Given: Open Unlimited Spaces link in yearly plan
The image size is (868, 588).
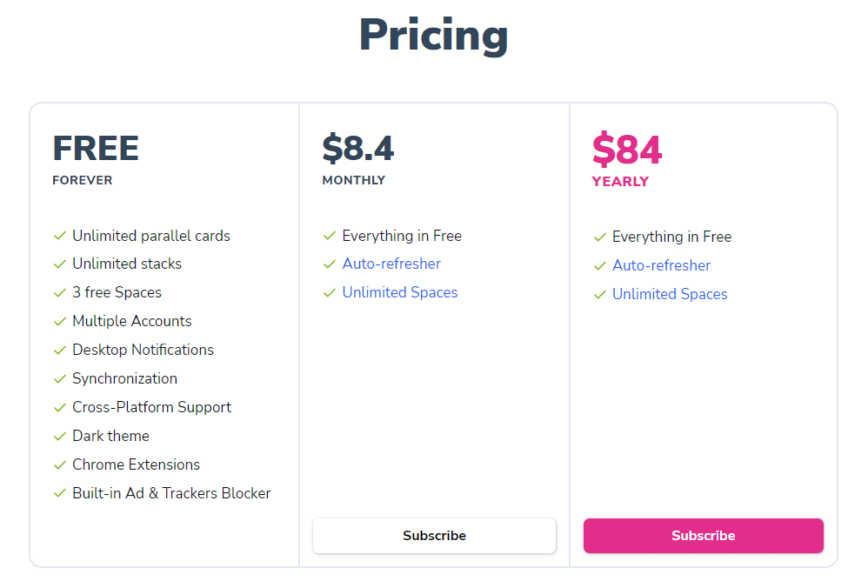Looking at the screenshot, I should (670, 294).
